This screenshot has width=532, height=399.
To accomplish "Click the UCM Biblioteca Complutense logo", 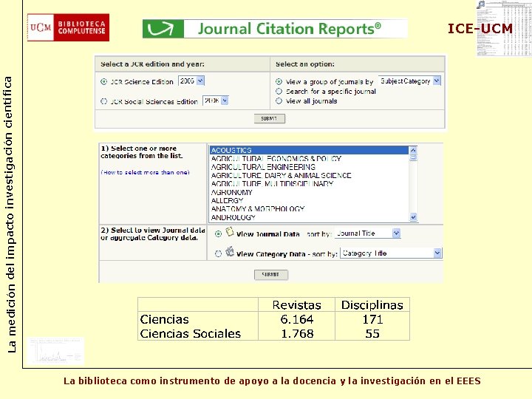I will (x=68, y=27).
